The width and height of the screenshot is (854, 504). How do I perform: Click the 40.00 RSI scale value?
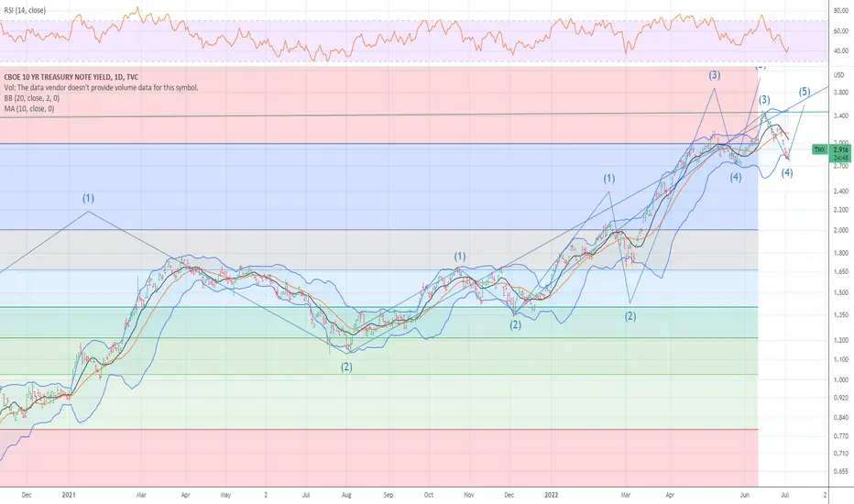(840, 51)
